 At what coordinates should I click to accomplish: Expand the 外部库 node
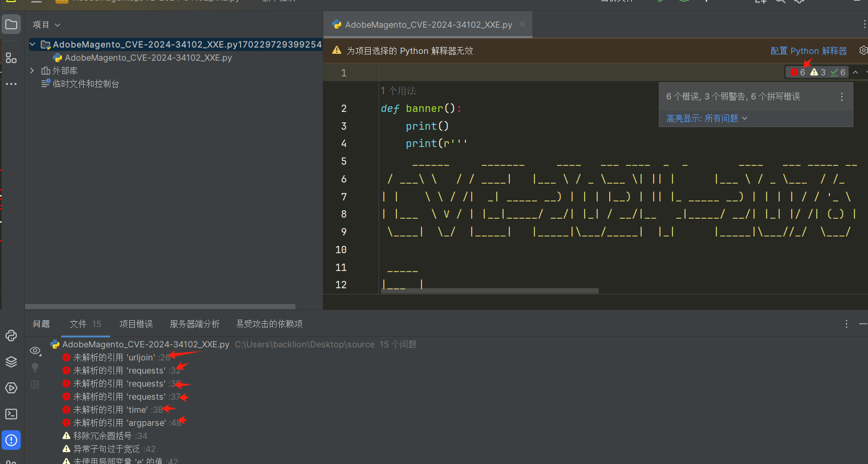(32, 70)
